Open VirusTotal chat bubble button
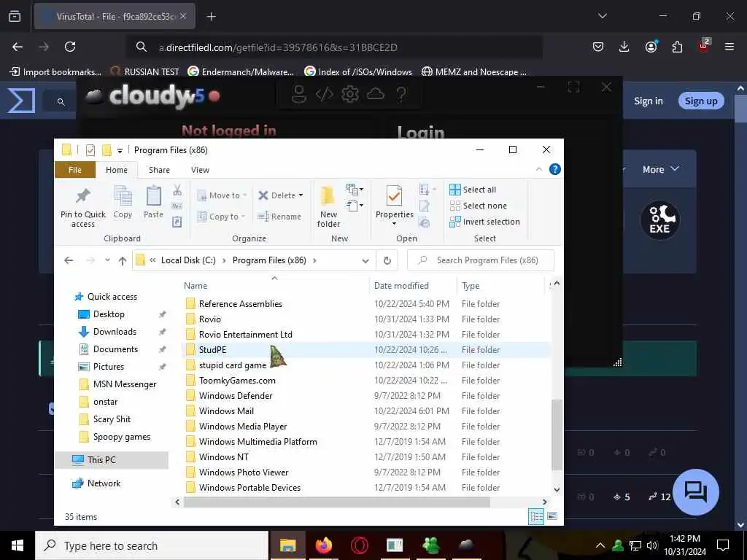Viewport: 747px width, 560px height. click(x=695, y=492)
